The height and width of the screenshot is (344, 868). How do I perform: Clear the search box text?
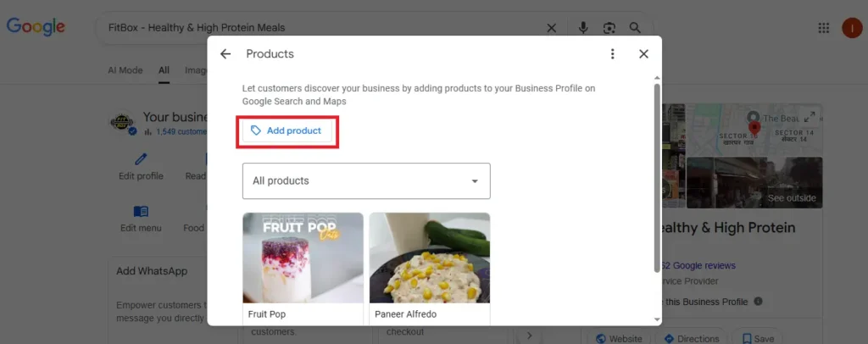click(551, 28)
